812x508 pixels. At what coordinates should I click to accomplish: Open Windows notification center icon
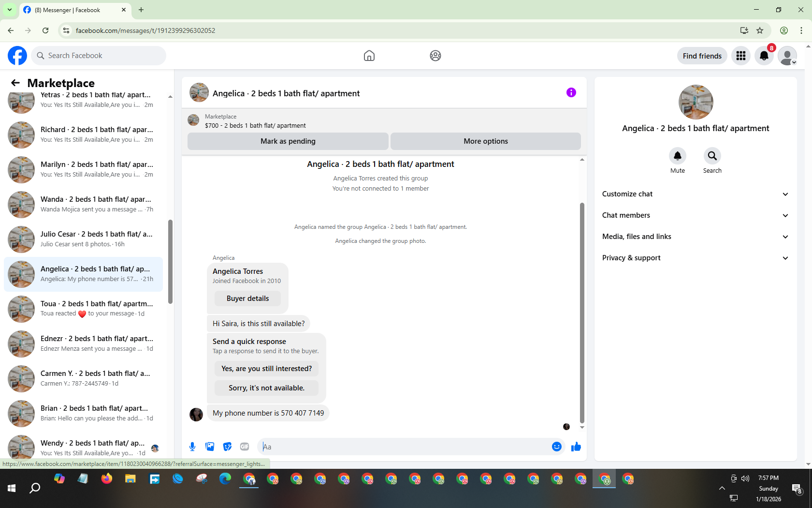[797, 489]
